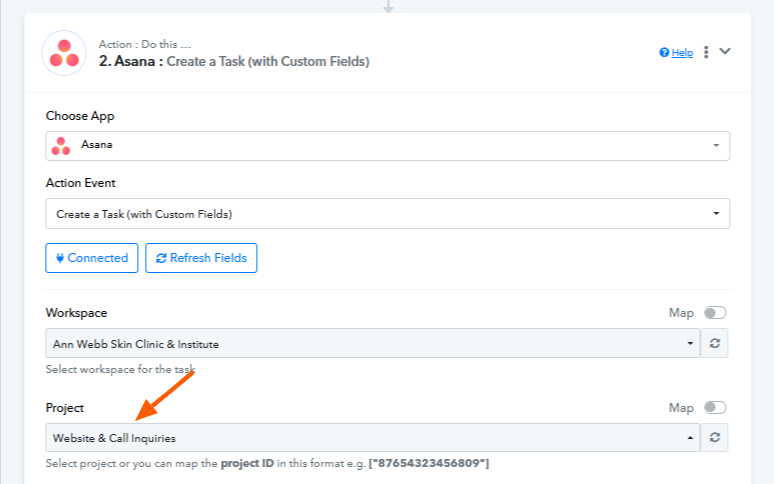Open the Choose App dropdown
This screenshot has height=484, width=774.
click(x=387, y=145)
